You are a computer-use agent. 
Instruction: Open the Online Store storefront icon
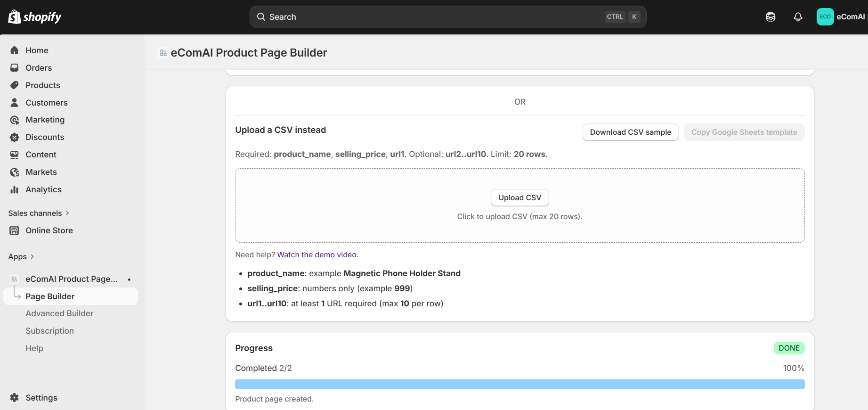[15, 230]
